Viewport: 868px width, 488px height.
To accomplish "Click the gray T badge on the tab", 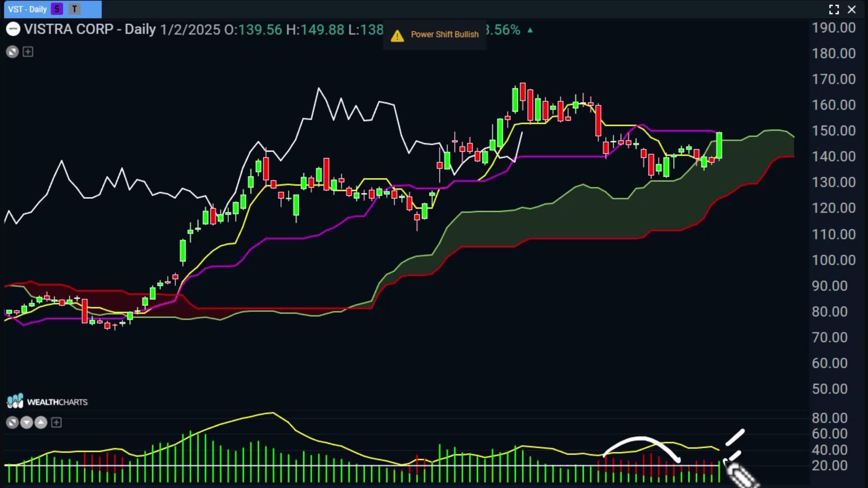I will click(75, 9).
